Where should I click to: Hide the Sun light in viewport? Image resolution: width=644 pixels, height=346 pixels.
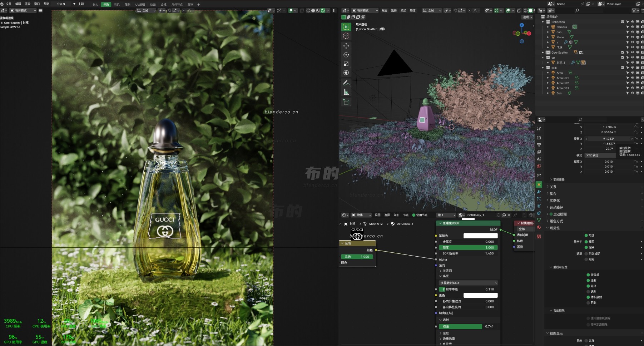pyautogui.click(x=633, y=93)
